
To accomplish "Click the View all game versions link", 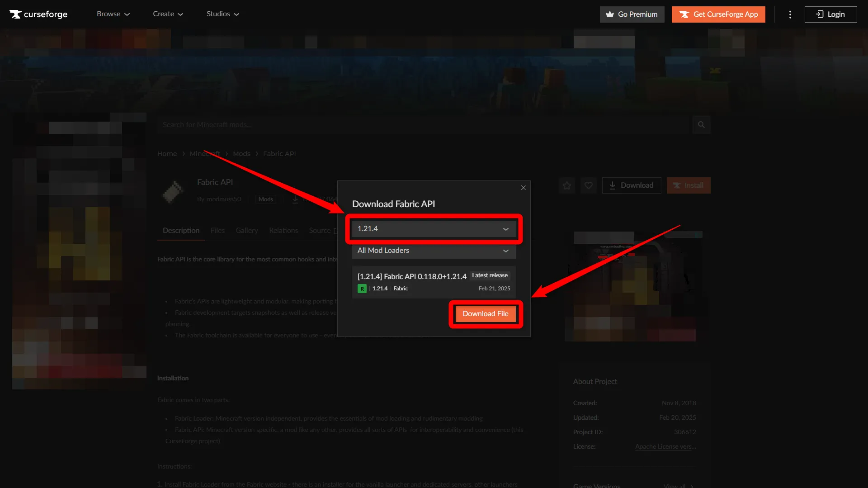I will [x=679, y=486].
